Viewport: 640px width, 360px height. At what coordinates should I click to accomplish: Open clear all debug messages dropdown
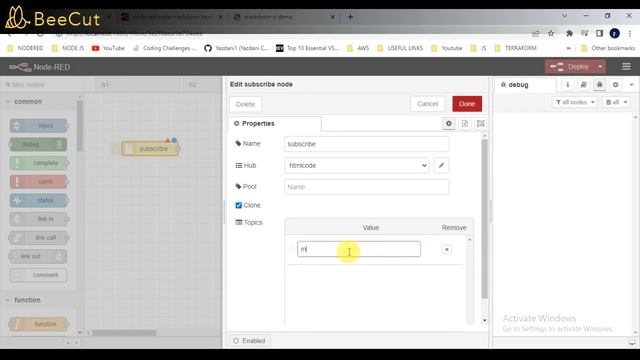point(616,102)
